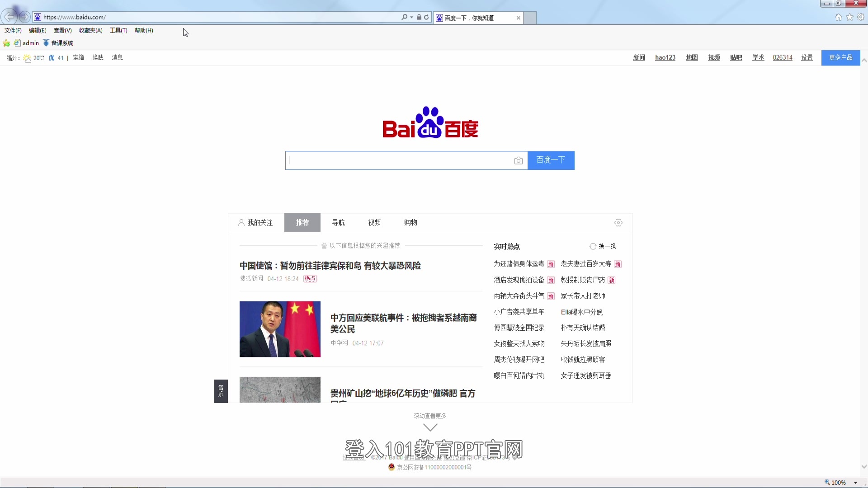The image size is (868, 488).
Task: Open the 宝箱 link
Action: tap(79, 58)
